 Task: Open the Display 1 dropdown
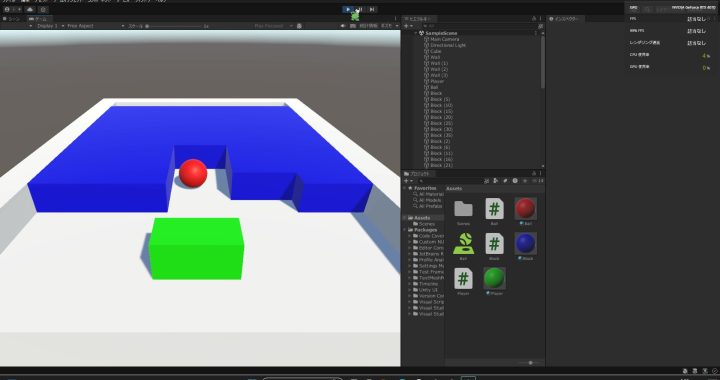click(x=46, y=26)
